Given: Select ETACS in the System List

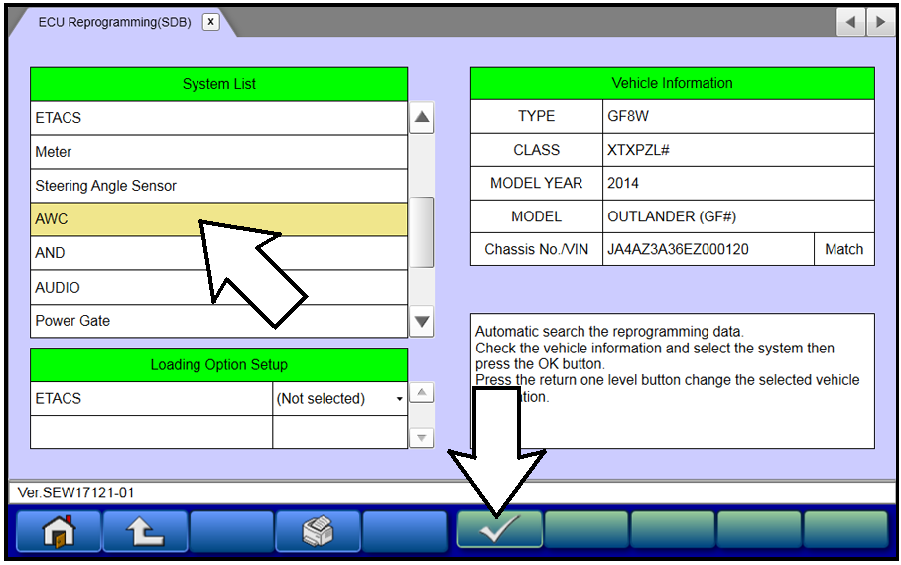Looking at the screenshot, I should 219,118.
